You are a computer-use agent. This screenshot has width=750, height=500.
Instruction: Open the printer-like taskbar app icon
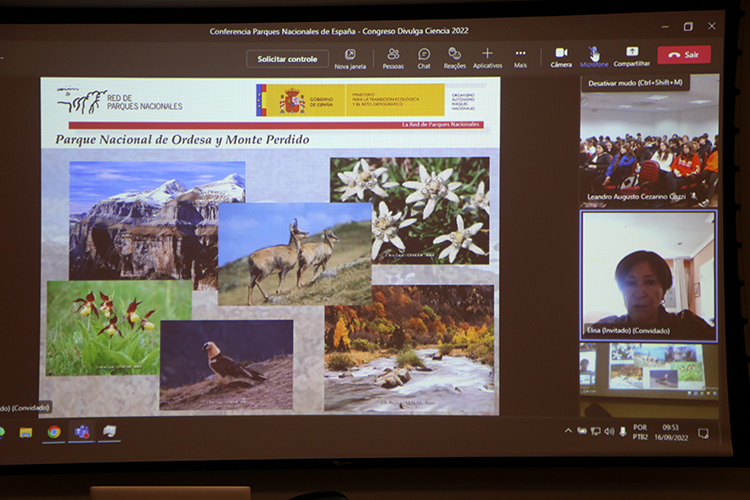(x=110, y=432)
